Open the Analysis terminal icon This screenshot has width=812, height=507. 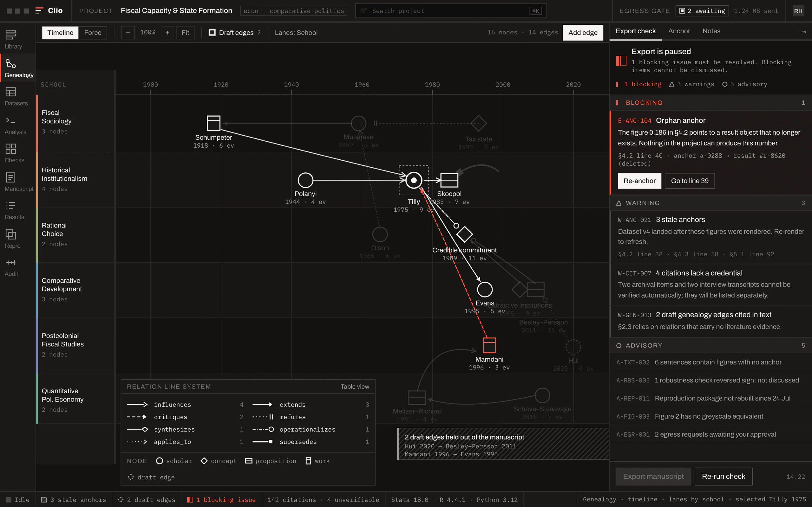11,120
